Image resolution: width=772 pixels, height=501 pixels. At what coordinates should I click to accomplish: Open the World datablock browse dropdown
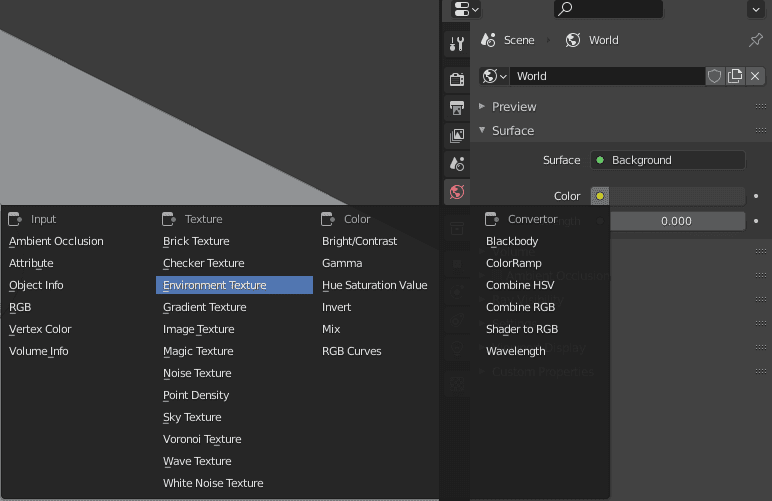(x=495, y=76)
